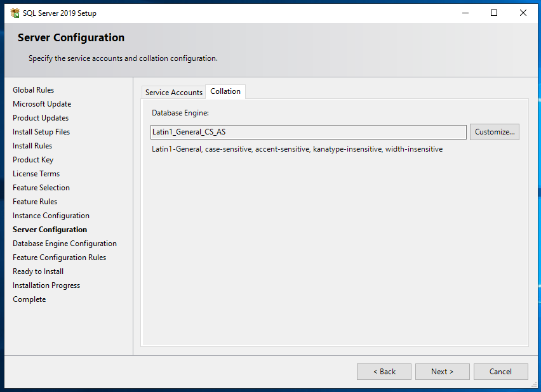This screenshot has height=392, width=541.
Task: Click the Instance Configuration step
Action: [51, 216]
